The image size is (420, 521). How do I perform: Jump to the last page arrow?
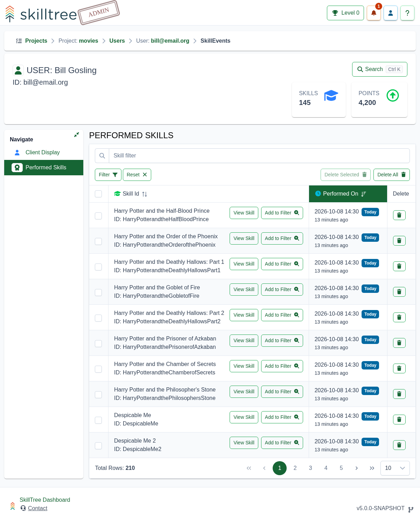(372, 468)
